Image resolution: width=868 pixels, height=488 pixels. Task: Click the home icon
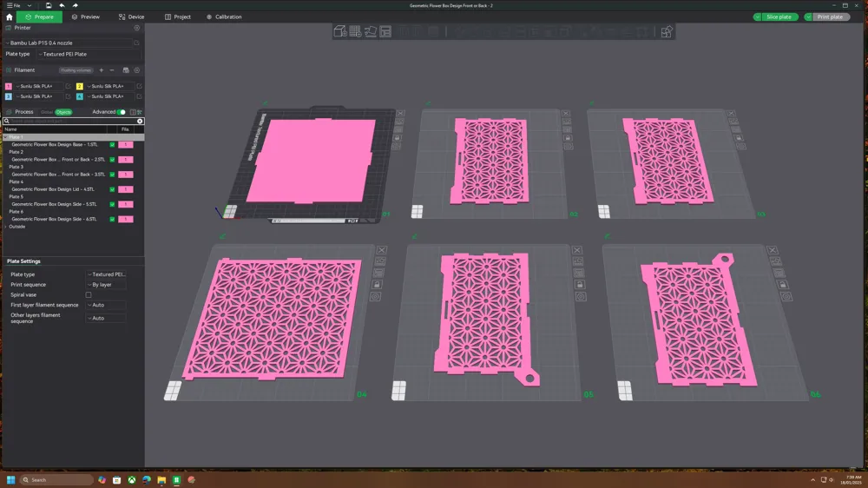(9, 16)
